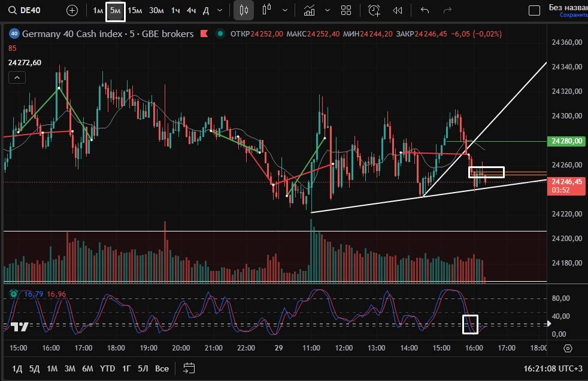The image size is (588, 381).
Task: Open the indicators menu icon
Action: 310,10
